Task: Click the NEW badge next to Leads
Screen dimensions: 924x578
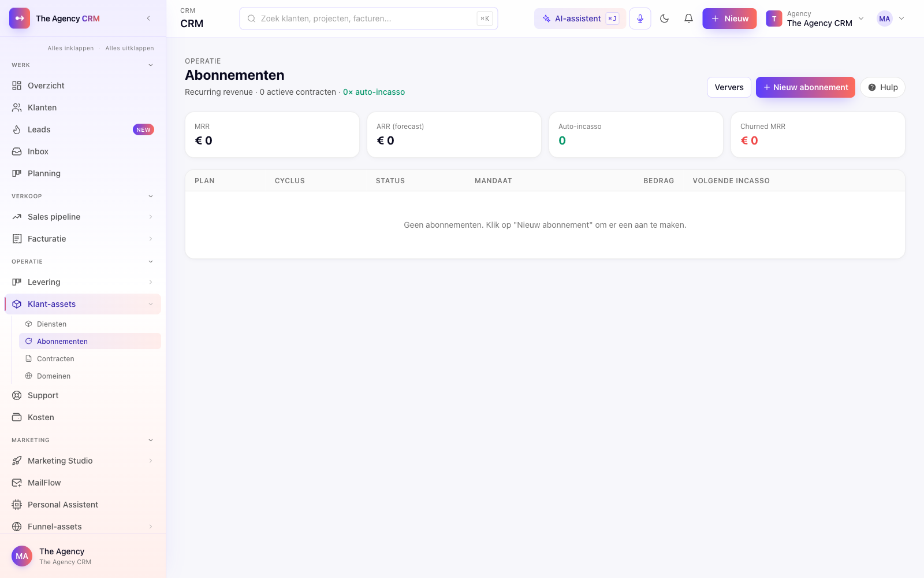Action: [x=143, y=129]
